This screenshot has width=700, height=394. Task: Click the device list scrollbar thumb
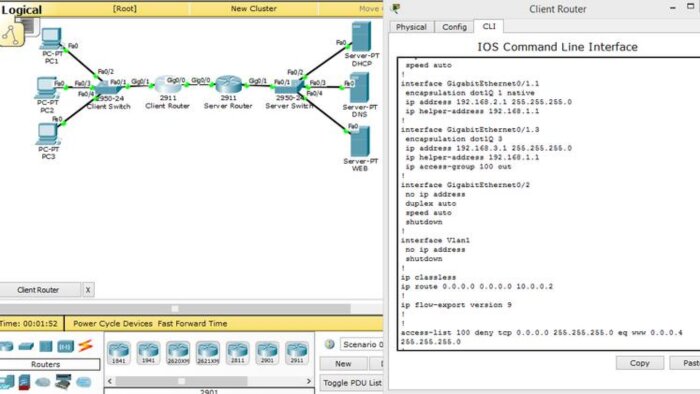(181, 381)
